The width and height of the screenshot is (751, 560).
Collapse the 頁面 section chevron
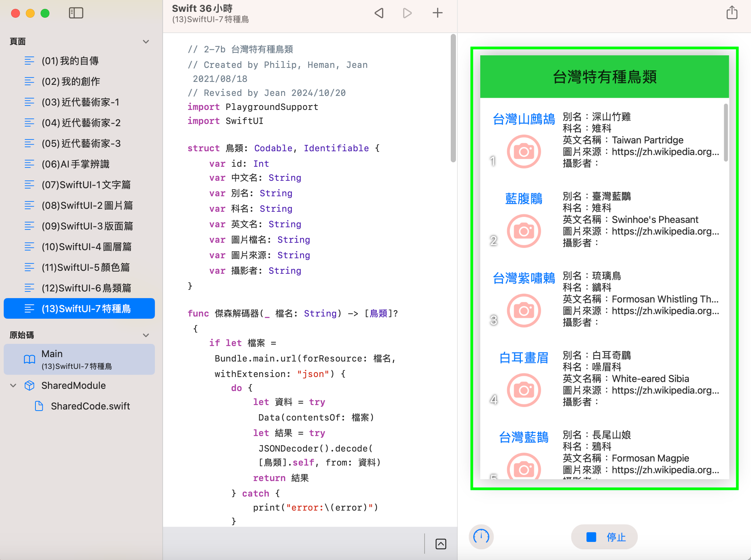click(146, 42)
